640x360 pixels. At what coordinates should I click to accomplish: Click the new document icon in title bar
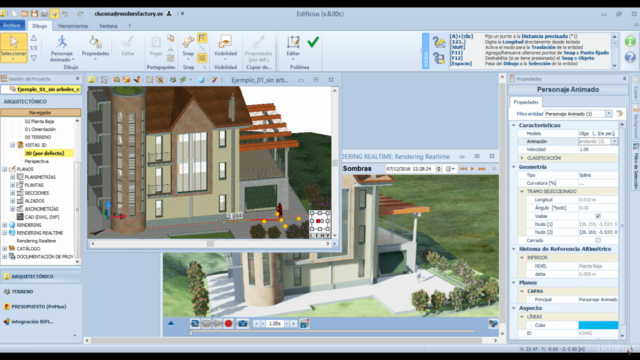(x=14, y=13)
